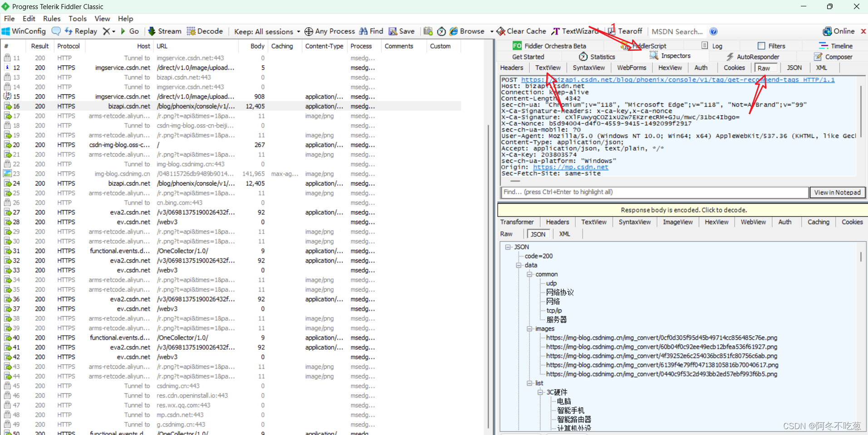Switch to the AutoResponder tab
The height and width of the screenshot is (435, 868).
click(x=752, y=57)
